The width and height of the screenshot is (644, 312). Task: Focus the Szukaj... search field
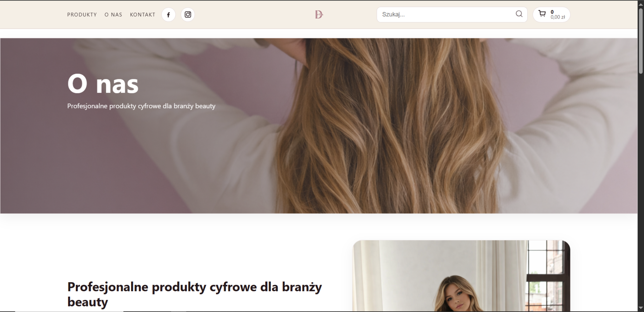pyautogui.click(x=447, y=14)
